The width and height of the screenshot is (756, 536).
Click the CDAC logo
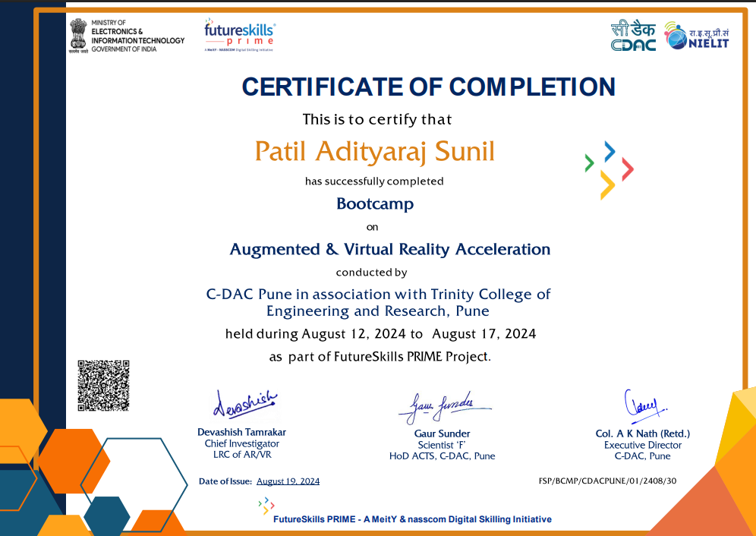634,35
